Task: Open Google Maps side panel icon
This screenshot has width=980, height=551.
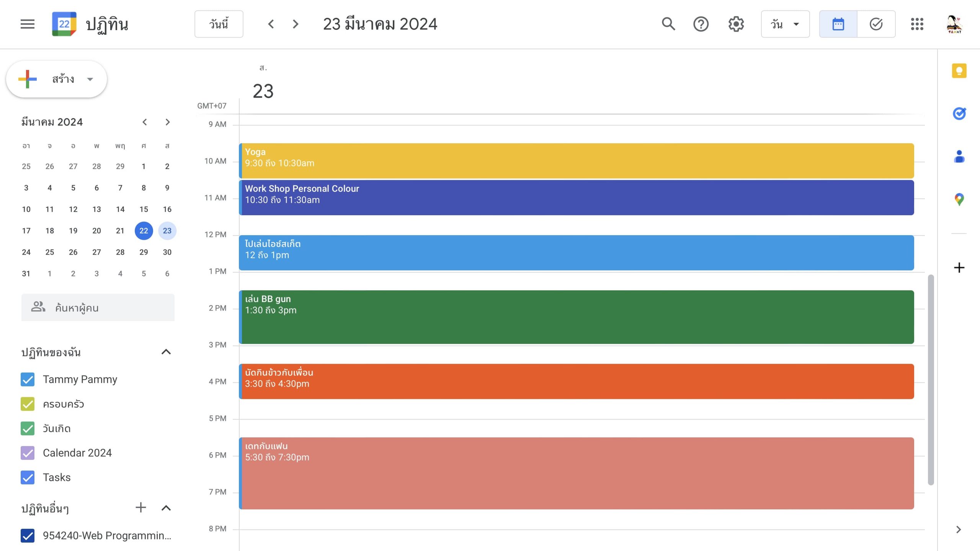Action: [x=959, y=199]
